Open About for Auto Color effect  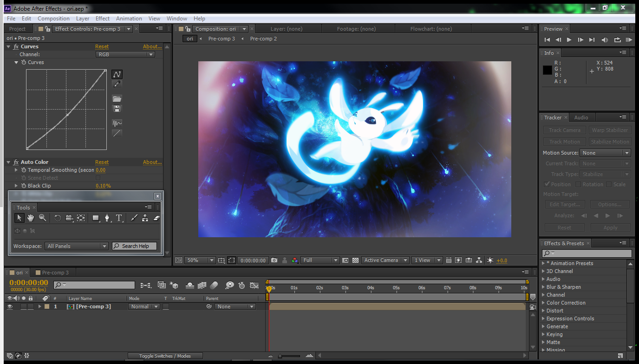pyautogui.click(x=152, y=162)
